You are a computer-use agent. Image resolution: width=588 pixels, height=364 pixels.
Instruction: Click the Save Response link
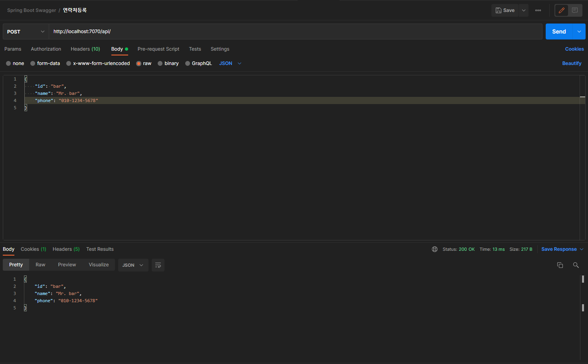click(559, 249)
